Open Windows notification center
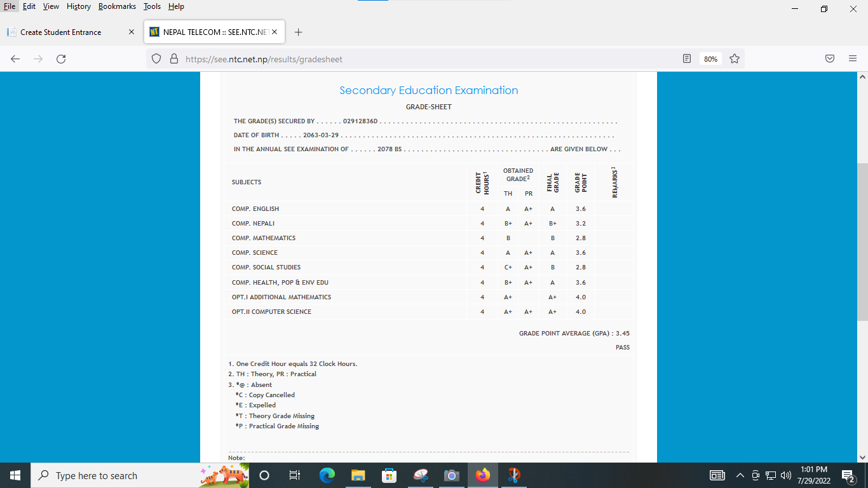868x488 pixels. point(848,475)
